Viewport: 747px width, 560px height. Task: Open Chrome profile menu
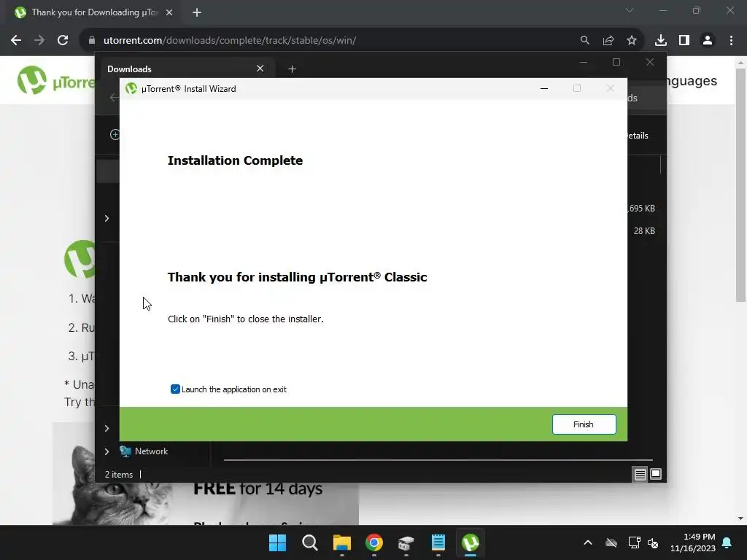pos(708,41)
